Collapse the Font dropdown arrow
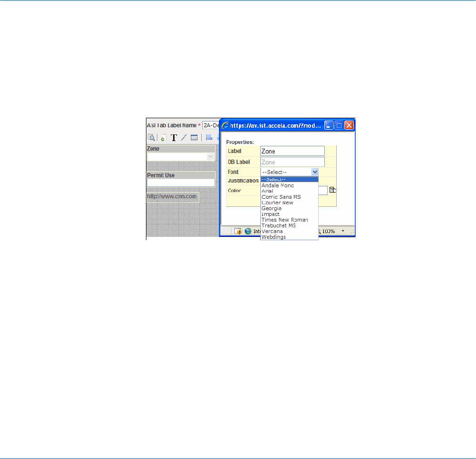 315,172
